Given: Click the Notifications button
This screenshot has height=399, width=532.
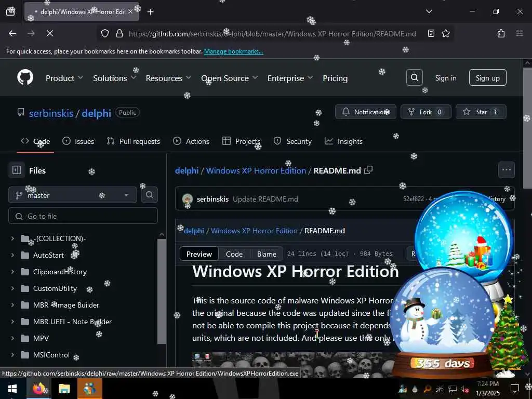Looking at the screenshot, I should click(365, 112).
